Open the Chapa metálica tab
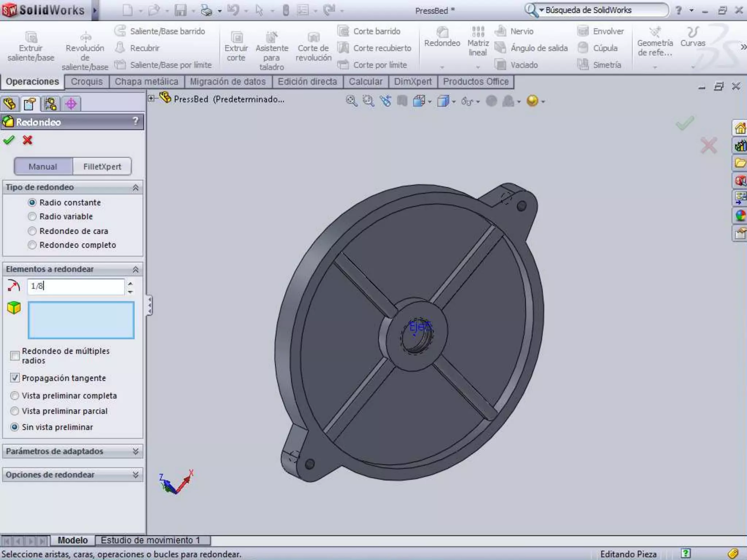Image resolution: width=747 pixels, height=560 pixels. click(x=146, y=82)
